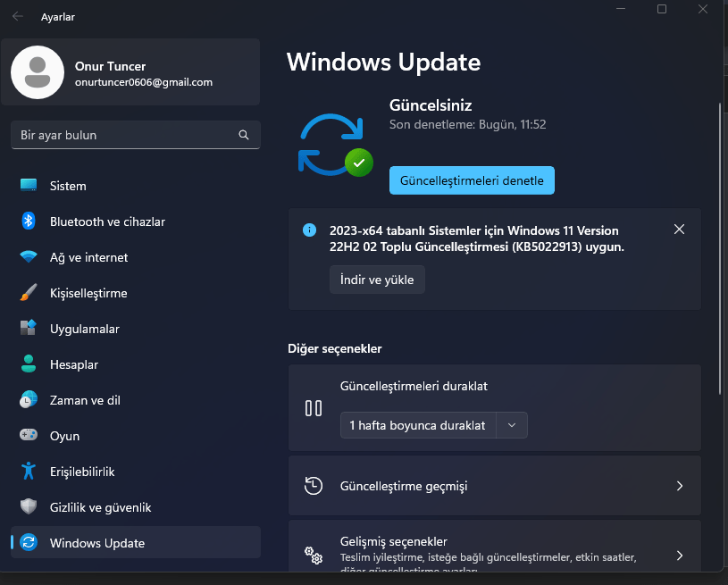Image resolution: width=728 pixels, height=585 pixels.
Task: Click the Sistem monitor icon
Action: (x=29, y=185)
